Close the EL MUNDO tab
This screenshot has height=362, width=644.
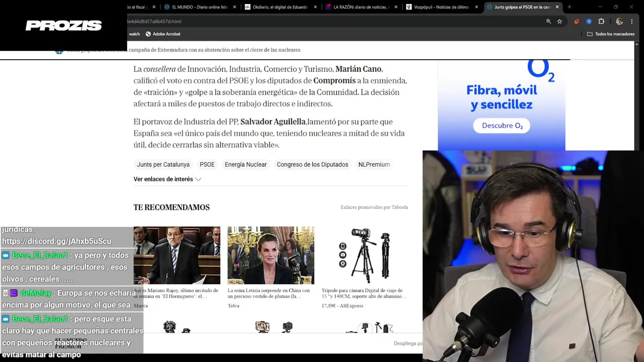pyautogui.click(x=234, y=7)
